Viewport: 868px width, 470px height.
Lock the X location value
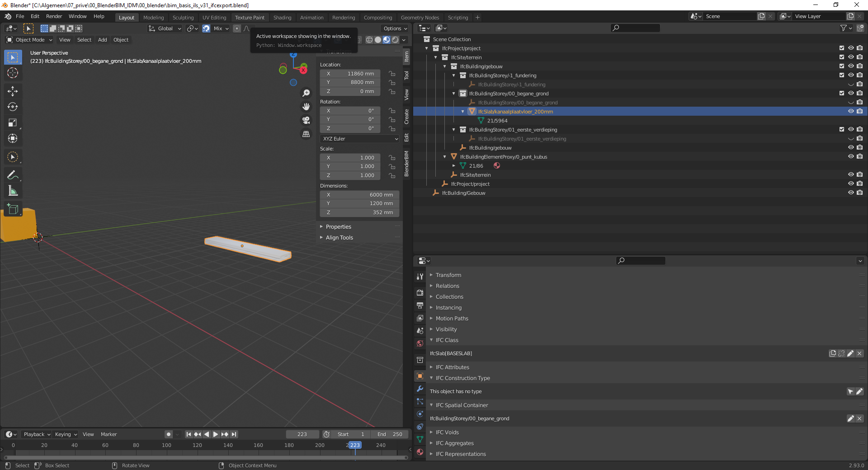tap(392, 74)
